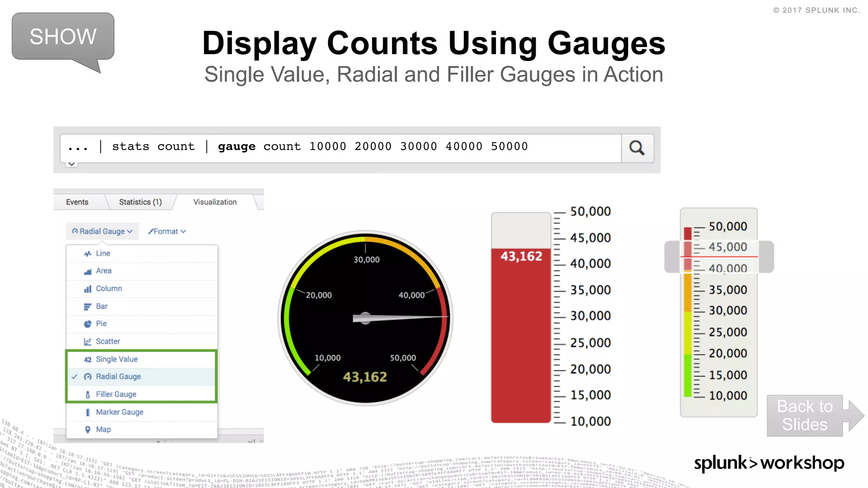This screenshot has height=488, width=868.
Task: Pick Marker Gauge visualization
Action: (x=142, y=412)
